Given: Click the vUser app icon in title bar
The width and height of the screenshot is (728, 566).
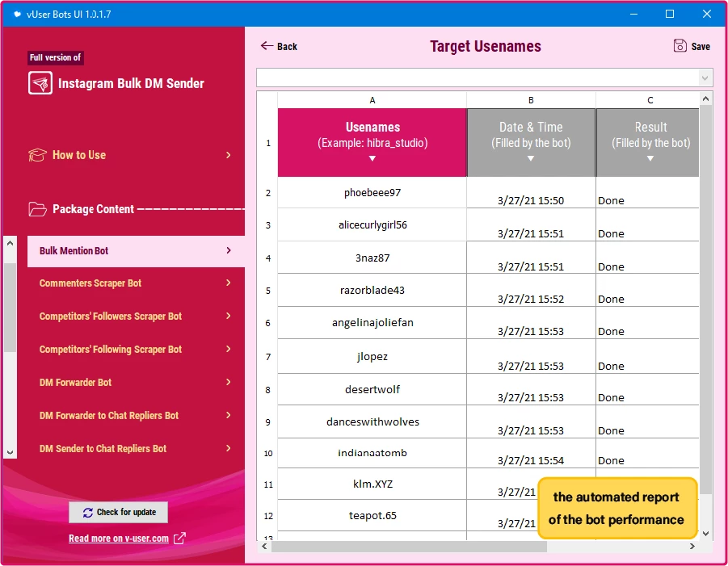Looking at the screenshot, I should 17,14.
